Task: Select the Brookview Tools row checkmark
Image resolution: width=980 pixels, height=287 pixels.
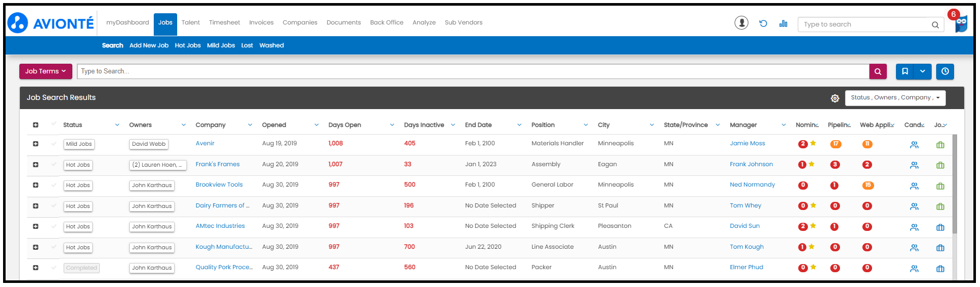Action: [x=53, y=185]
